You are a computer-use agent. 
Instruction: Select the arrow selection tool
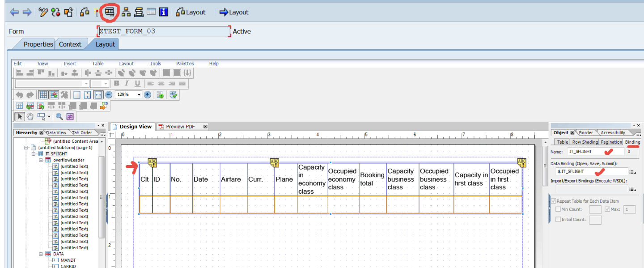point(20,117)
